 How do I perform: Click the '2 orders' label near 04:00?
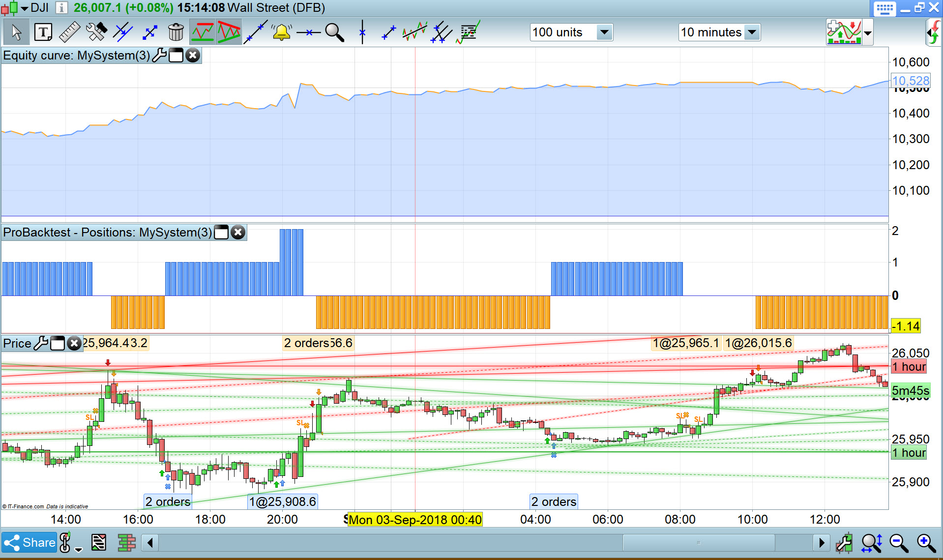[554, 501]
